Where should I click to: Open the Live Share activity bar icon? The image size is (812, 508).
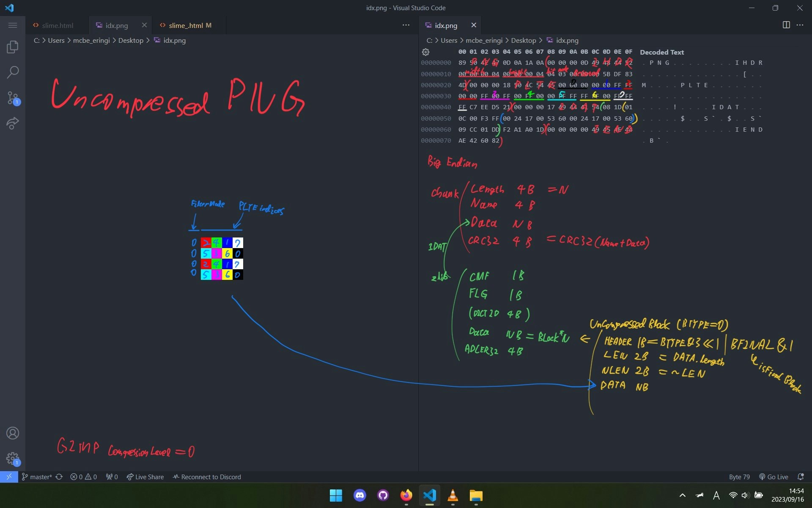(13, 124)
